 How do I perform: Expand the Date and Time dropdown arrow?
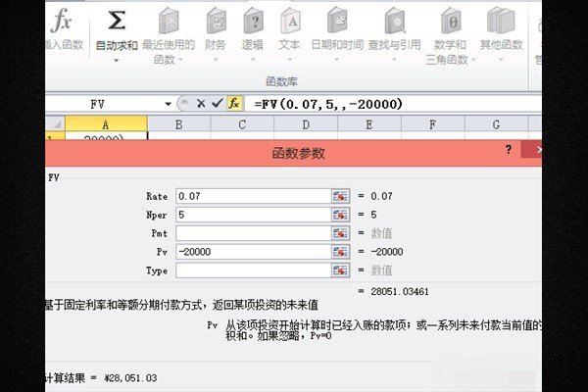pyautogui.click(x=337, y=59)
